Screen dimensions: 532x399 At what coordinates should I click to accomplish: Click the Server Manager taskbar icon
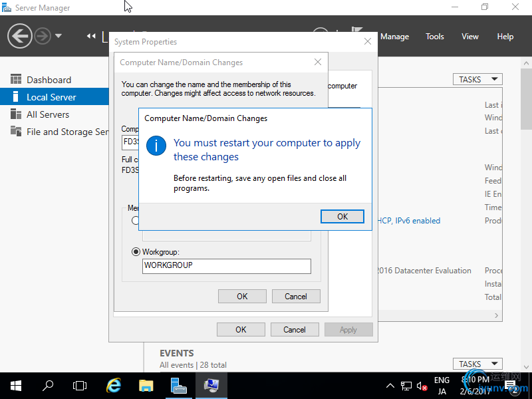coord(178,386)
